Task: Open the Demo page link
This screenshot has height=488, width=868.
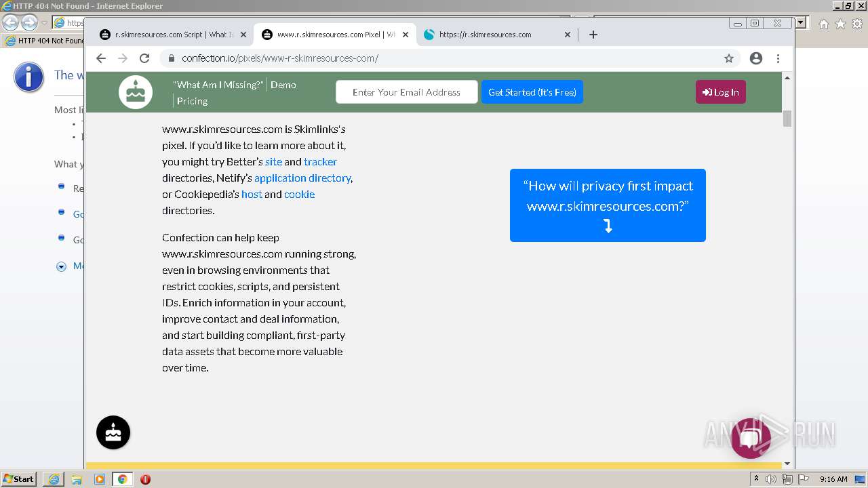Action: point(283,85)
